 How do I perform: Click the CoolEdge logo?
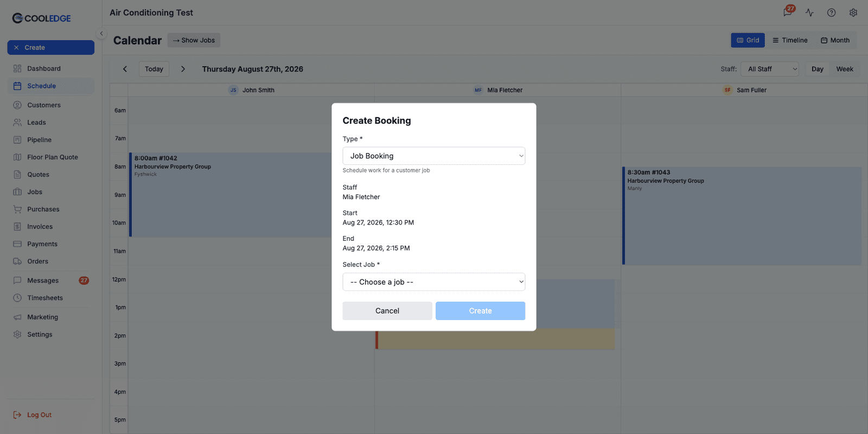click(42, 18)
